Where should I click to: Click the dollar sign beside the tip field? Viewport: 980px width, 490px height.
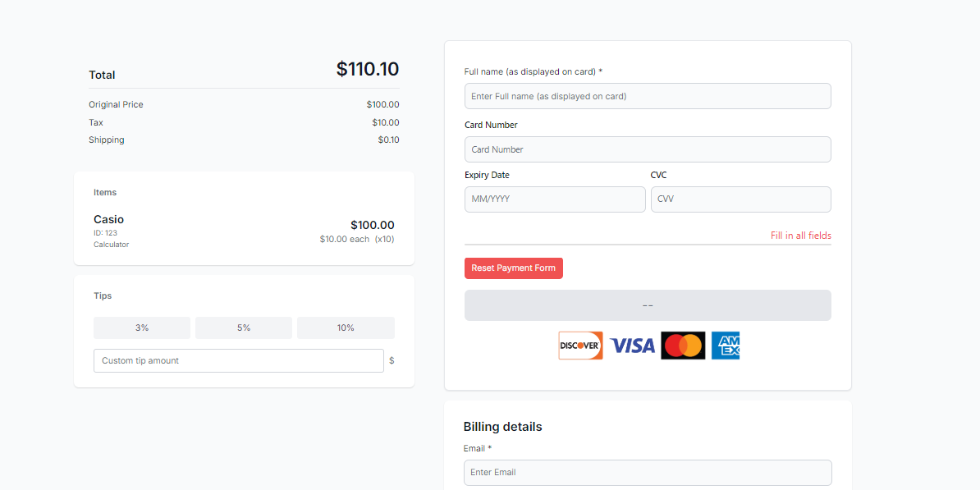coord(392,360)
